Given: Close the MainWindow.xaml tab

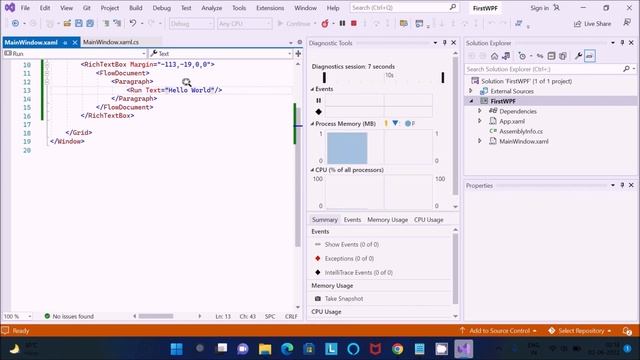Looking at the screenshot, I should [x=75, y=42].
